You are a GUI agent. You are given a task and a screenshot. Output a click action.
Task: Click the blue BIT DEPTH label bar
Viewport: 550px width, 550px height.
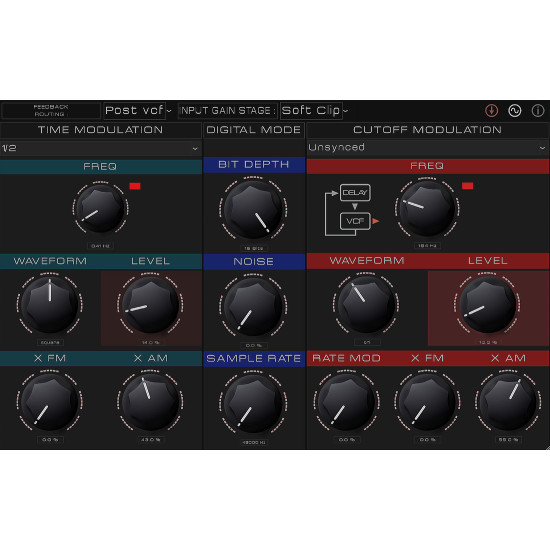[x=254, y=165]
